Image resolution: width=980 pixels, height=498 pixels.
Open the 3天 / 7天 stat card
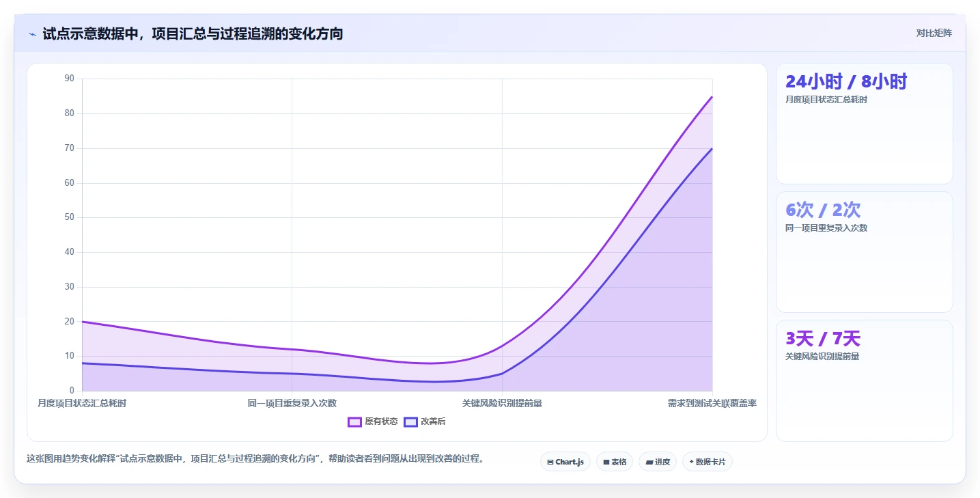click(864, 381)
